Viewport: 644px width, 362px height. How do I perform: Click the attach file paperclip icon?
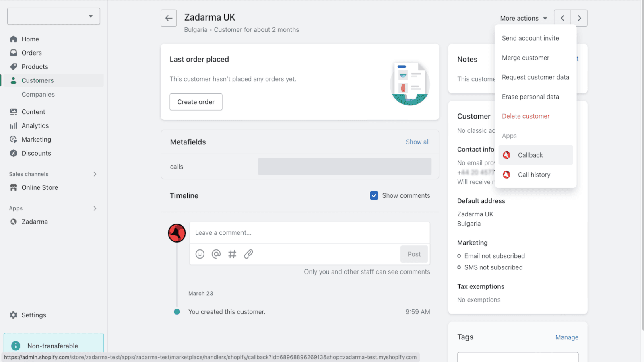point(248,254)
